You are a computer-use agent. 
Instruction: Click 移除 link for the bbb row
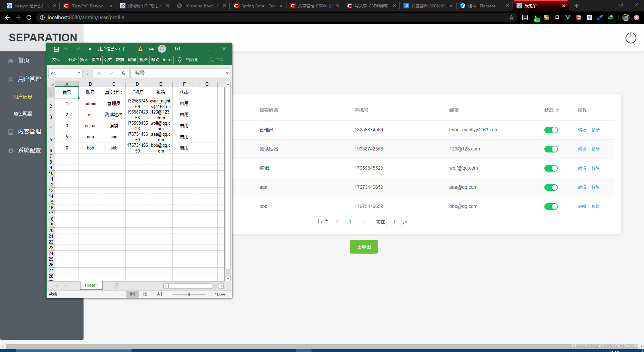595,207
